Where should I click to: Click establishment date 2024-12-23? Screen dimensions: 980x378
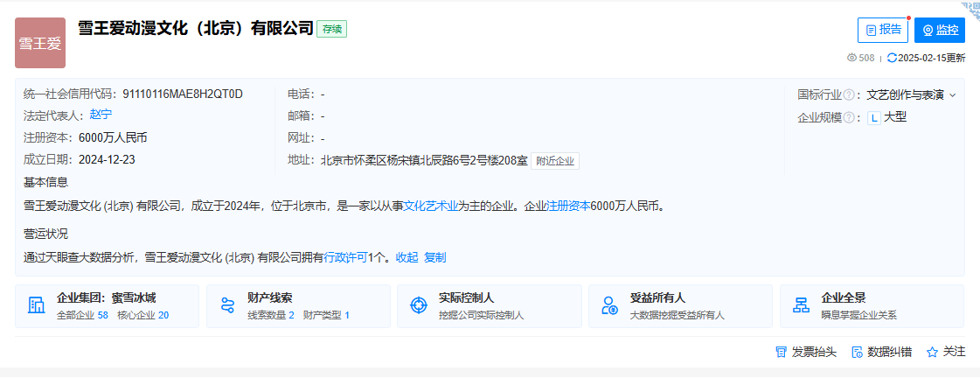[107, 159]
